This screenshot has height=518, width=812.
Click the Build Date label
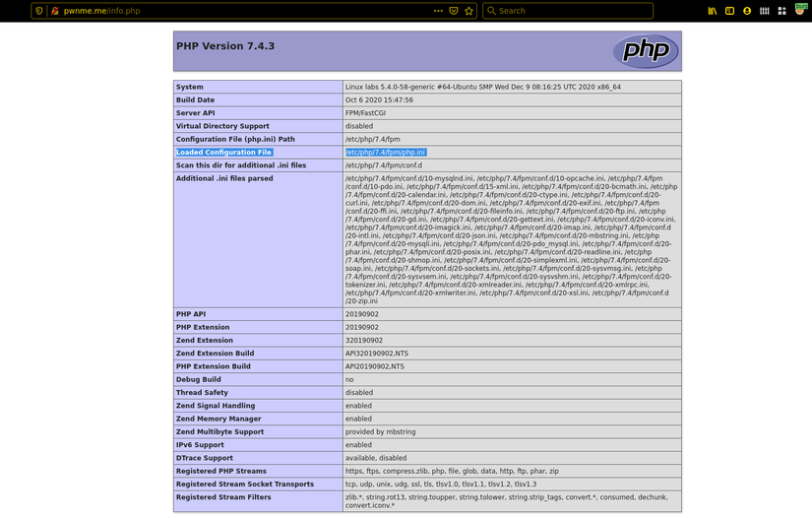pyautogui.click(x=195, y=100)
